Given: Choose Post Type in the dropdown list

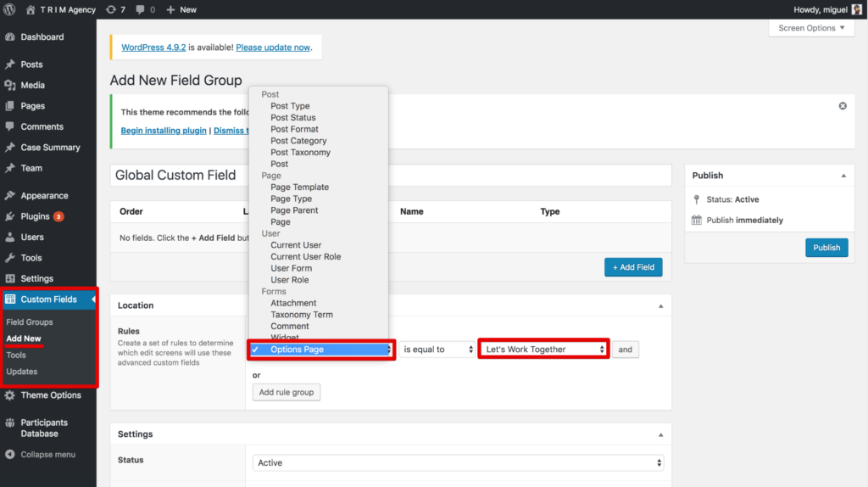Looking at the screenshot, I should pos(290,106).
